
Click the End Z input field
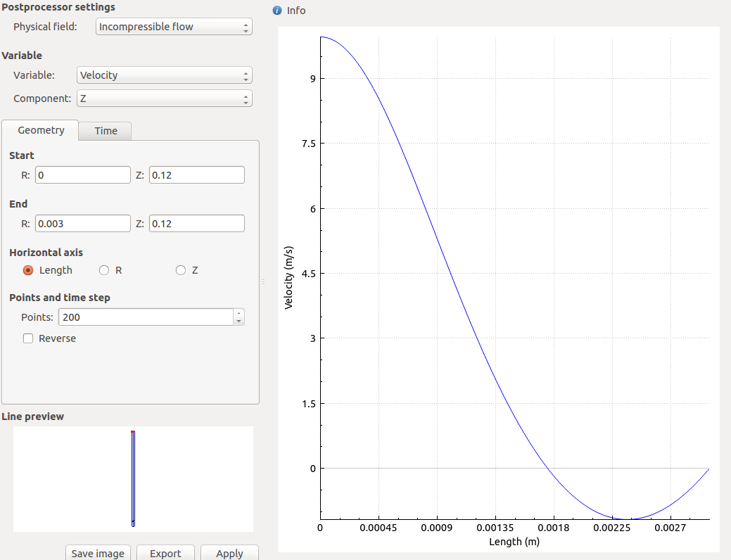pyautogui.click(x=196, y=224)
